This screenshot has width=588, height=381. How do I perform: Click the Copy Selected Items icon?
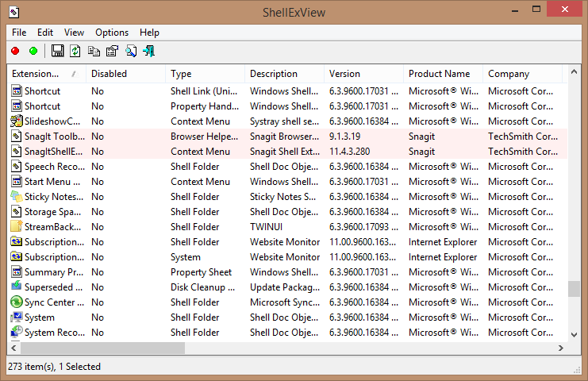pos(94,51)
